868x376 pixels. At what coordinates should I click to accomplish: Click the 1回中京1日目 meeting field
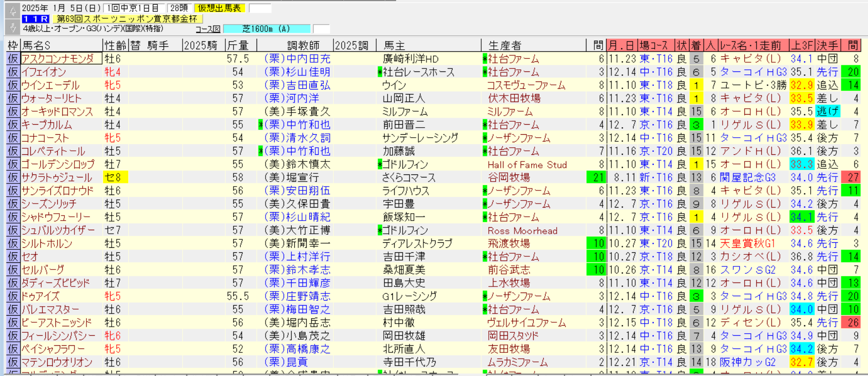pyautogui.click(x=134, y=8)
